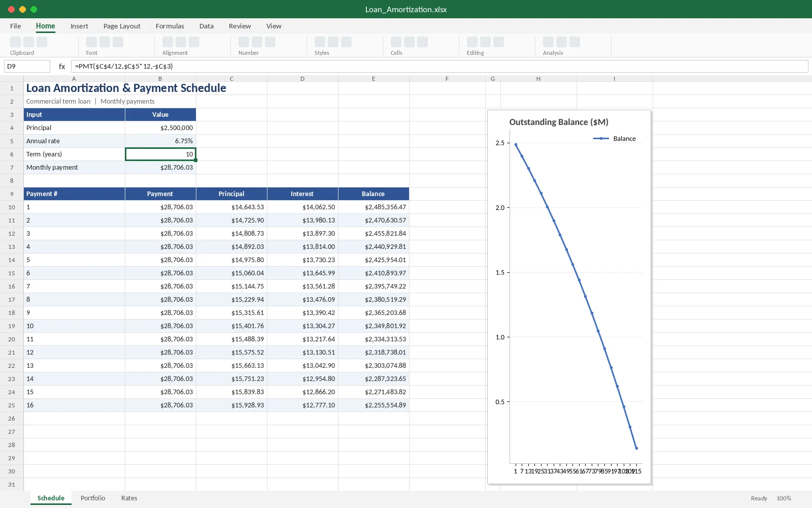Select column B header
The height and width of the screenshot is (508, 812).
coord(160,79)
